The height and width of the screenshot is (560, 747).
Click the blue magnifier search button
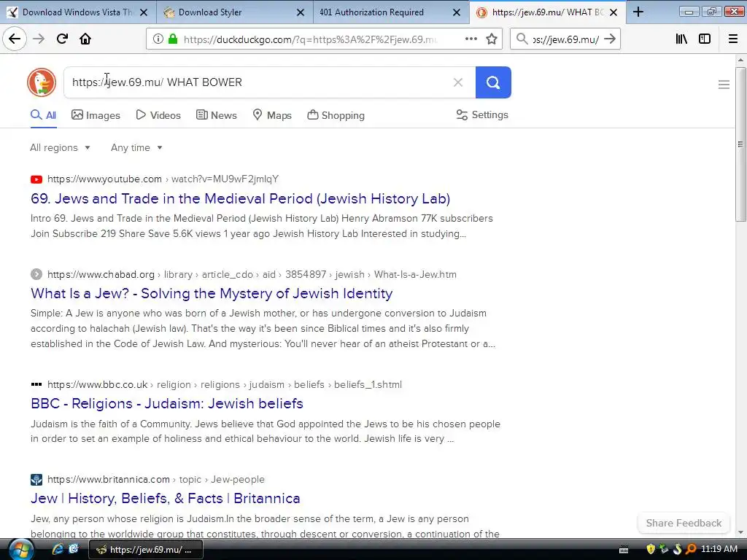[493, 82]
